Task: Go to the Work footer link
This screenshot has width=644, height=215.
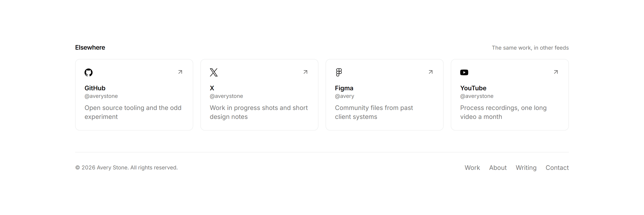Action: click(x=472, y=167)
